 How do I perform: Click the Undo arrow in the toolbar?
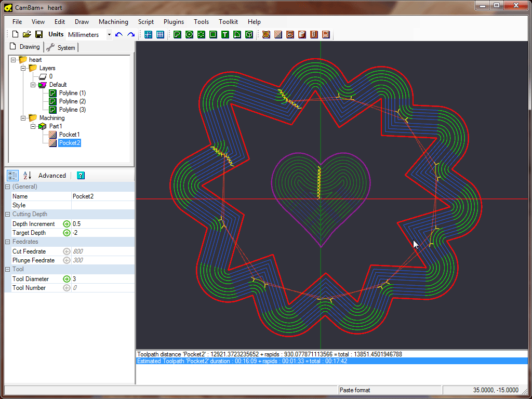coord(119,35)
